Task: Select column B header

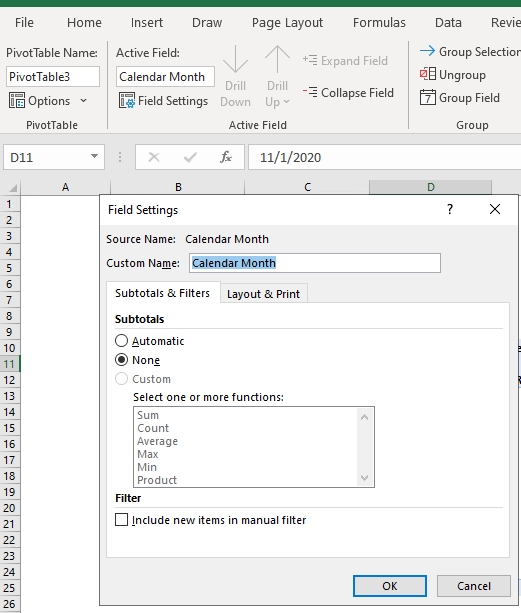Action: click(178, 187)
